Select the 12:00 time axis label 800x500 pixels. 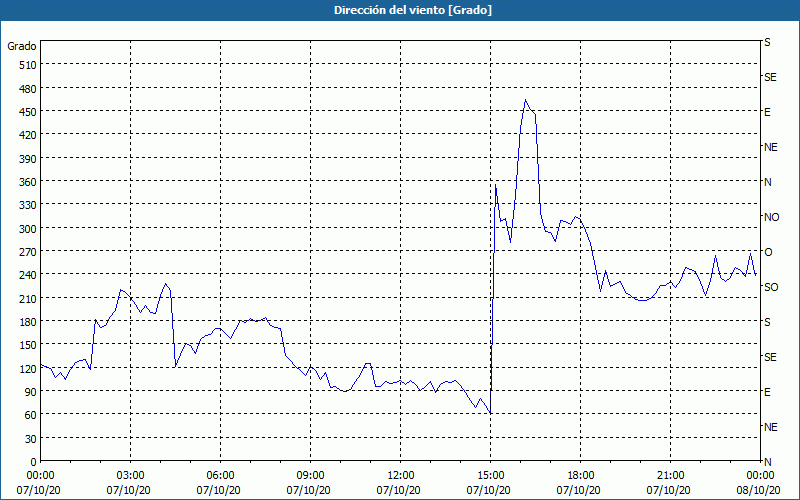[401, 476]
